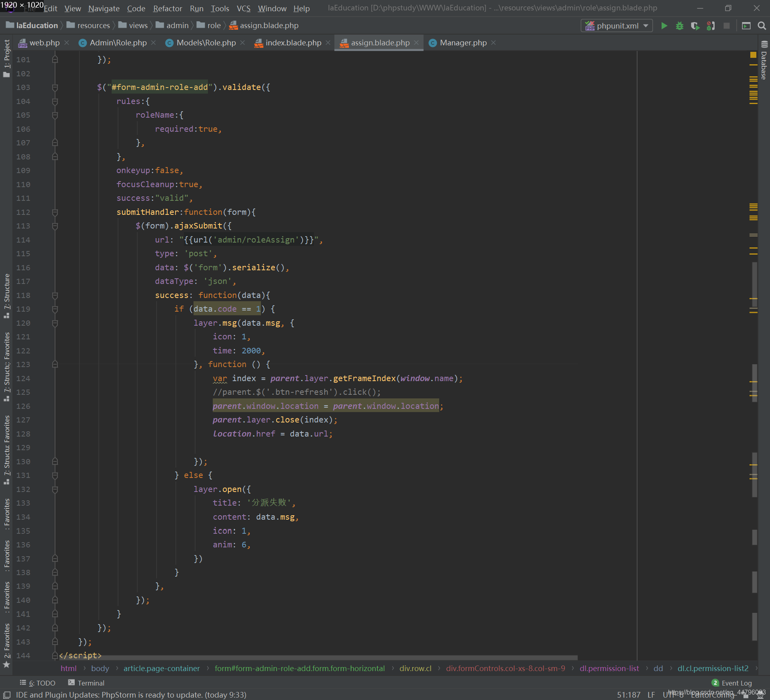Click the views folder breadcrumb

[x=133, y=25]
